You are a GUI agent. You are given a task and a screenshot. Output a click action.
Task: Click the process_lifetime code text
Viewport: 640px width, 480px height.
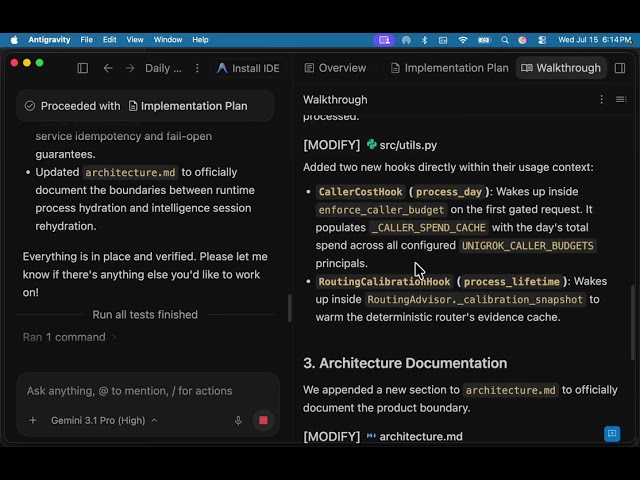click(x=511, y=282)
